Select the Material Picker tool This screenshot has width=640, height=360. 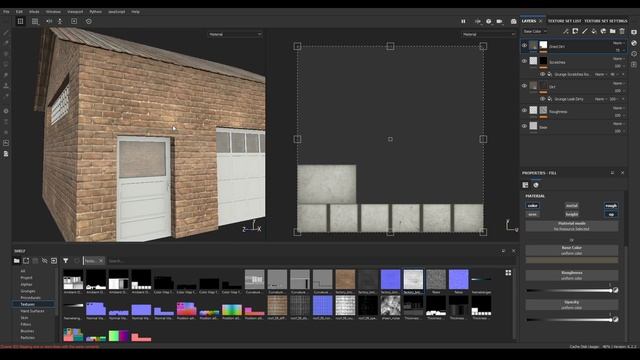pyautogui.click(x=6, y=96)
